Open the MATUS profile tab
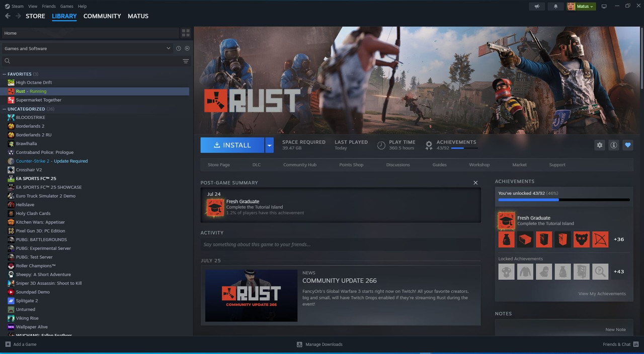Viewport: 644px width, 354px height. tap(138, 16)
